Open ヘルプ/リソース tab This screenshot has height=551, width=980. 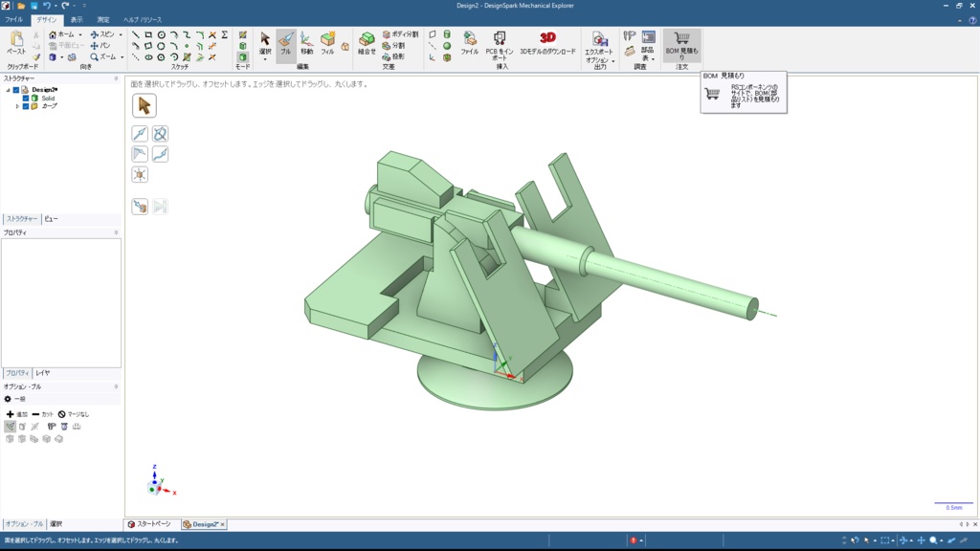point(143,20)
